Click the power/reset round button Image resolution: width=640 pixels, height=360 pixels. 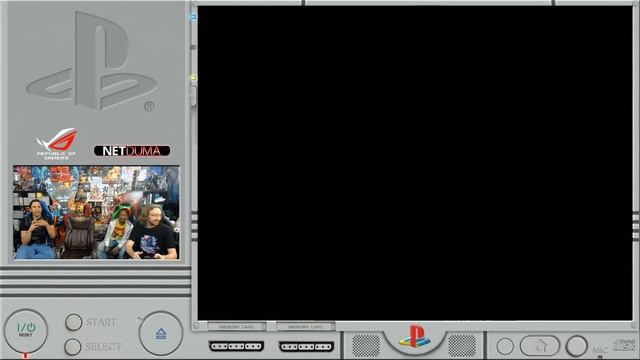(26, 331)
